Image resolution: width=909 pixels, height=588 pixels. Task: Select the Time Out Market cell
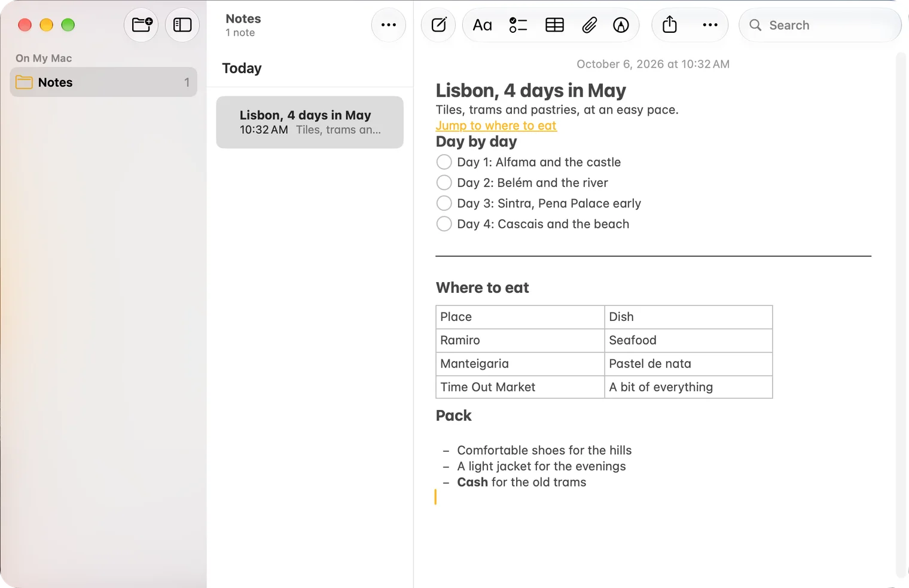520,387
